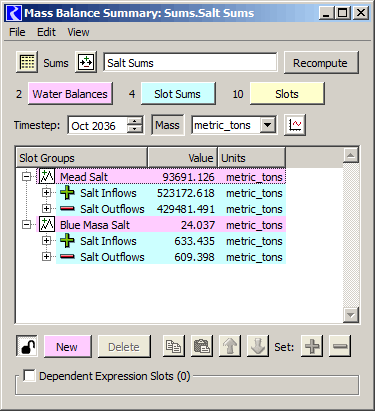Image resolution: width=375 pixels, height=411 pixels.
Task: Click the spreadsheet grid icon beside Sums
Action: pyautogui.click(x=27, y=62)
